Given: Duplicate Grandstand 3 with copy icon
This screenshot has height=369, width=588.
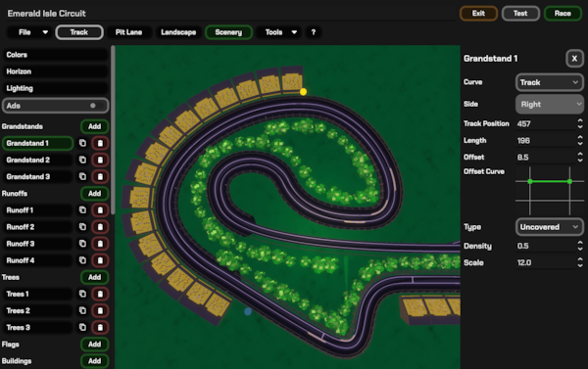Looking at the screenshot, I should click(x=82, y=176).
